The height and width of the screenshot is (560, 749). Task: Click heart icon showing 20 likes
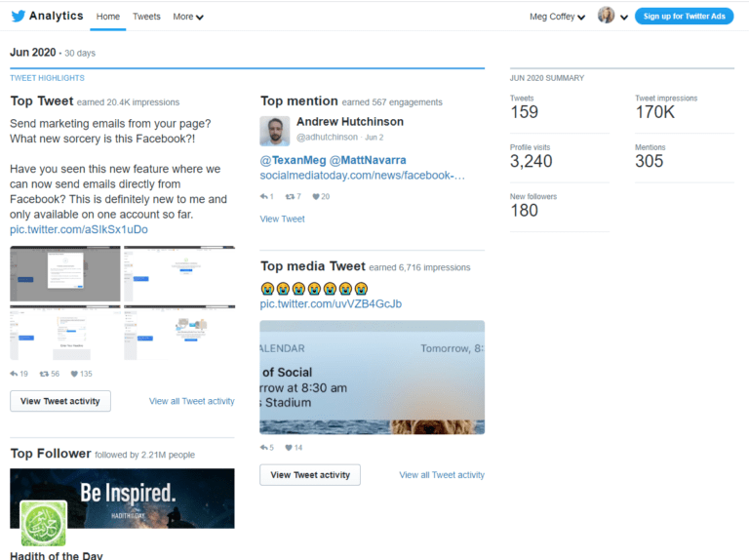316,196
